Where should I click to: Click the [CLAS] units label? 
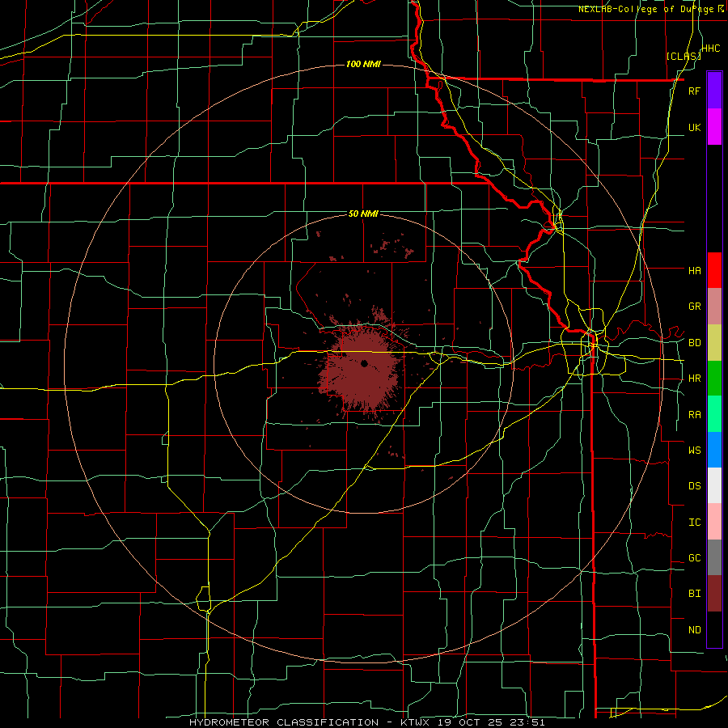pos(684,57)
